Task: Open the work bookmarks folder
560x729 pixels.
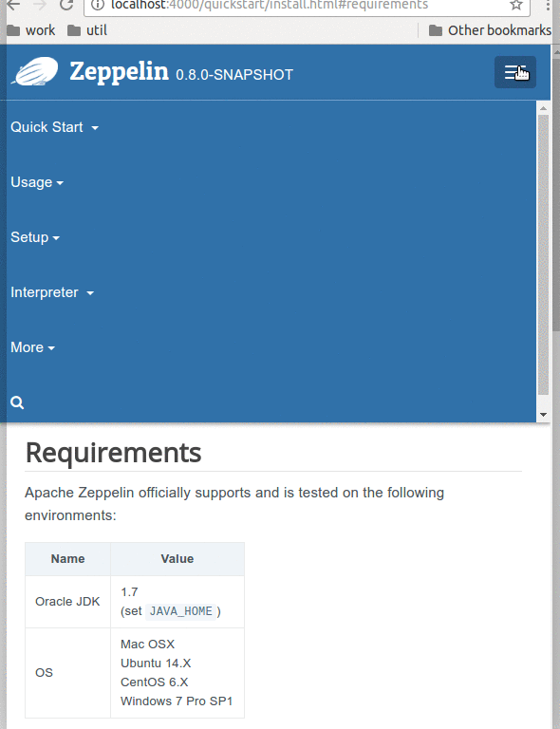Action: [x=31, y=30]
